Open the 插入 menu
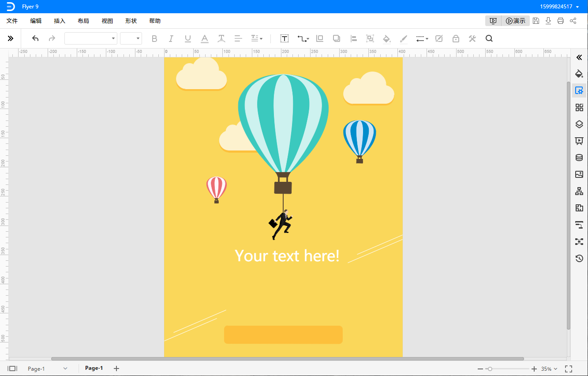The height and width of the screenshot is (376, 588). (x=60, y=21)
